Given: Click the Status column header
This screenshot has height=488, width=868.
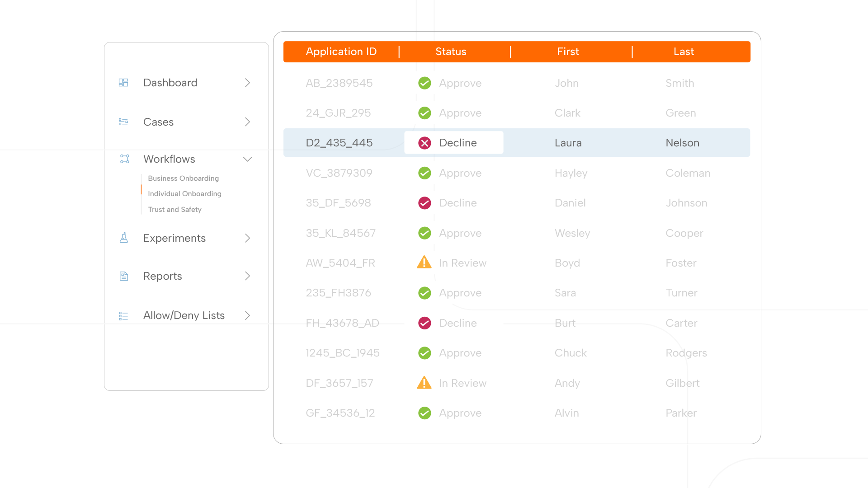Looking at the screenshot, I should click(451, 52).
